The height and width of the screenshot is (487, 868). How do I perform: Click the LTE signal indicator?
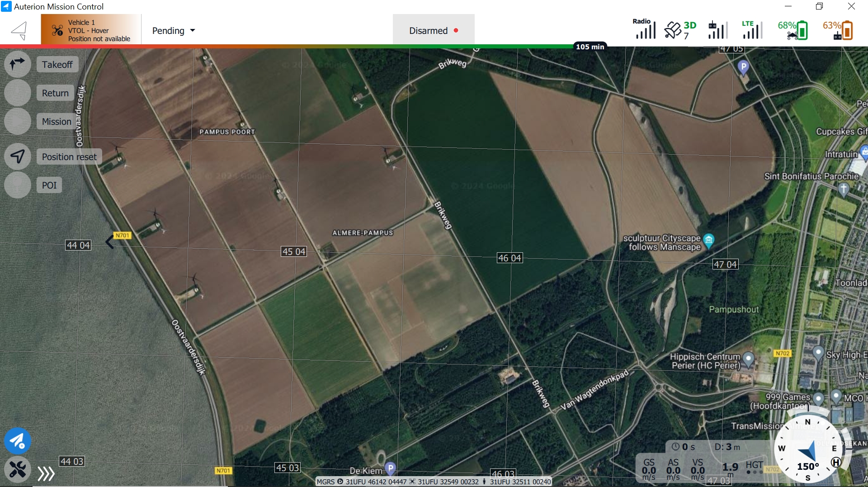click(x=752, y=30)
